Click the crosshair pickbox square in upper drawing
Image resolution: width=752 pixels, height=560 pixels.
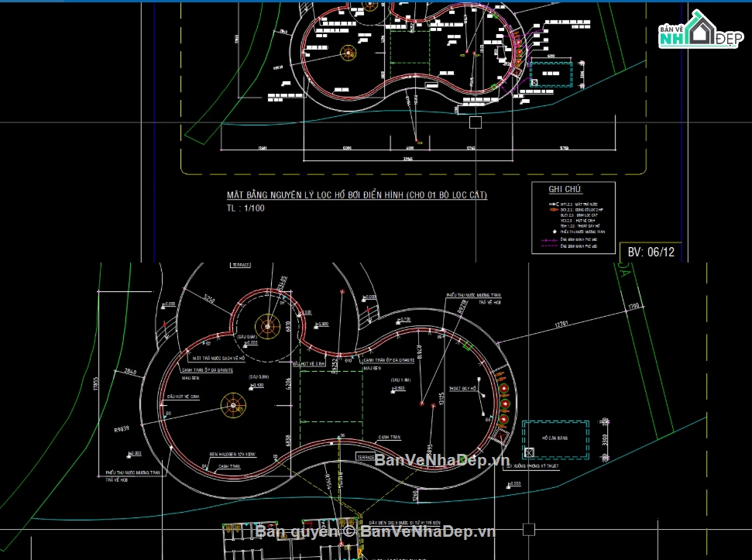pyautogui.click(x=475, y=122)
